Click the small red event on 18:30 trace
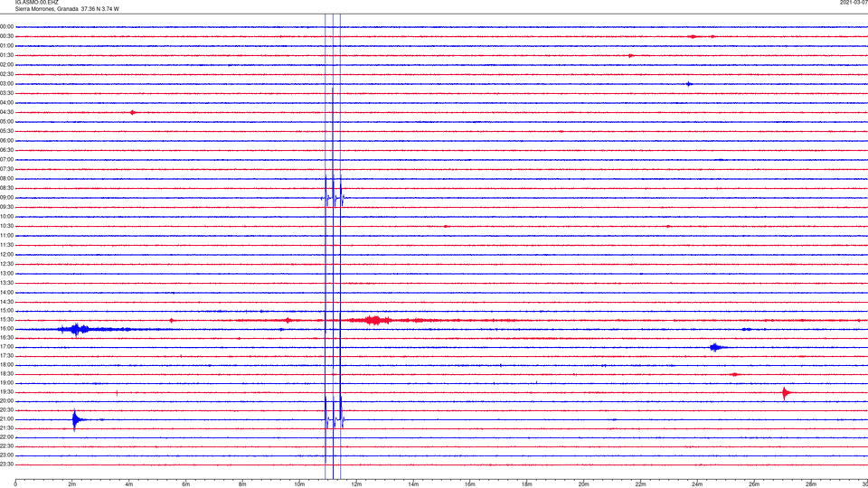 tap(734, 374)
